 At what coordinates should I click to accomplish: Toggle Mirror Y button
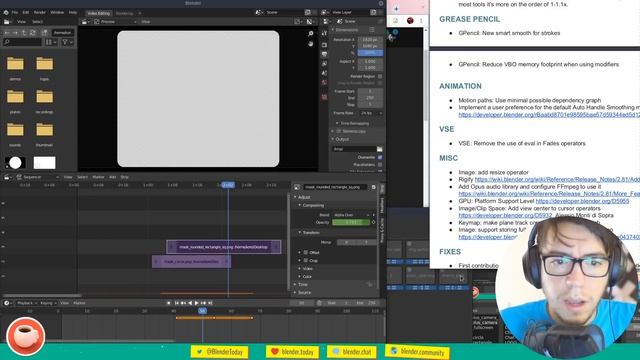point(366,242)
